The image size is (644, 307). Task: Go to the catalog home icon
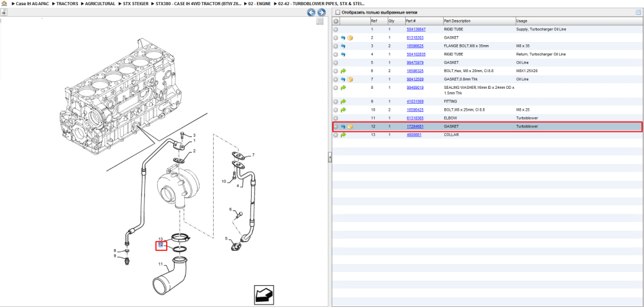[4, 4]
